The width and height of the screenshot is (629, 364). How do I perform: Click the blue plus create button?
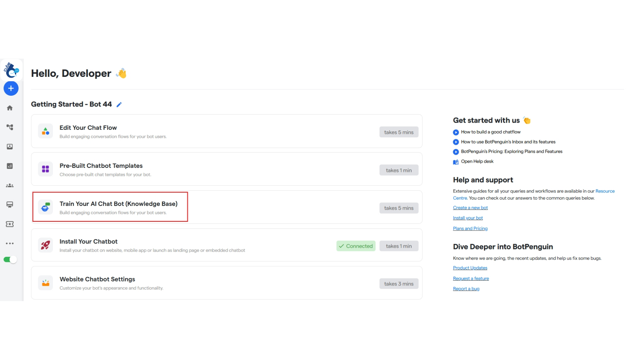(x=11, y=88)
